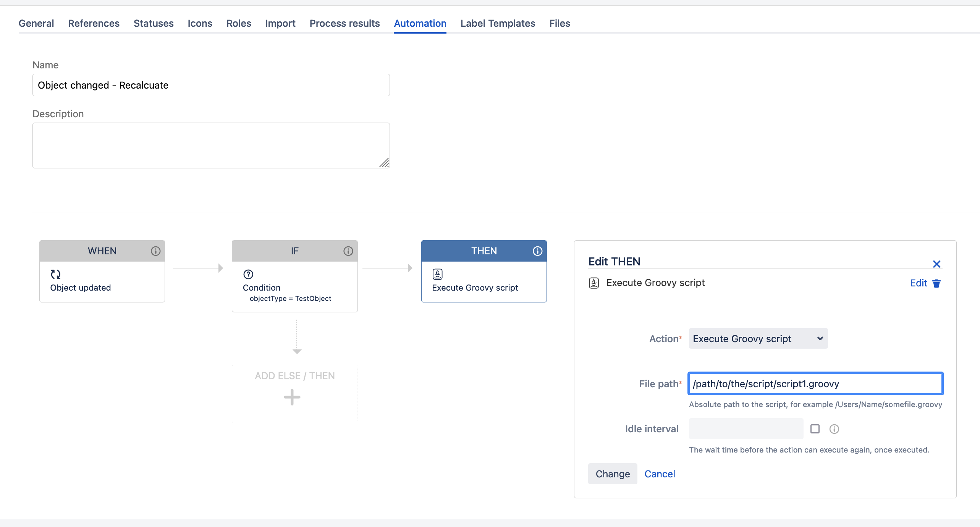Viewport: 980px width, 527px height.
Task: Click the IF block info icon
Action: coord(348,251)
